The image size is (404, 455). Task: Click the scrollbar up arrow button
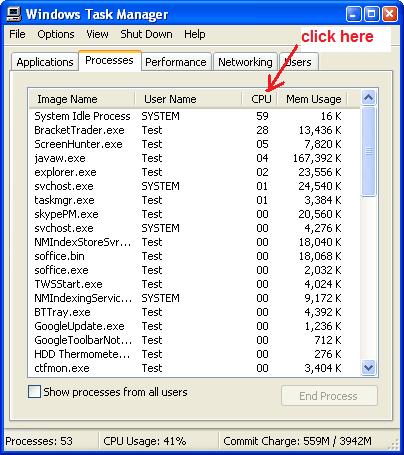[x=368, y=98]
